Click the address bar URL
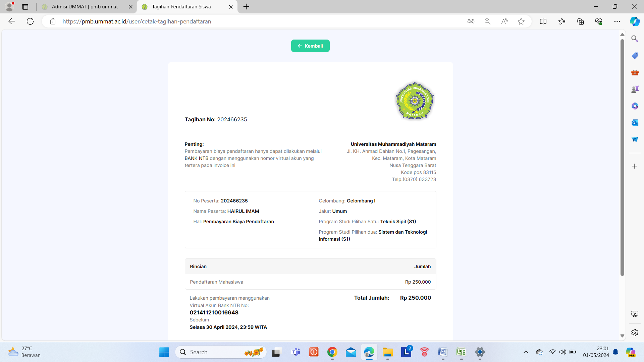The width and height of the screenshot is (644, 362). [x=137, y=21]
